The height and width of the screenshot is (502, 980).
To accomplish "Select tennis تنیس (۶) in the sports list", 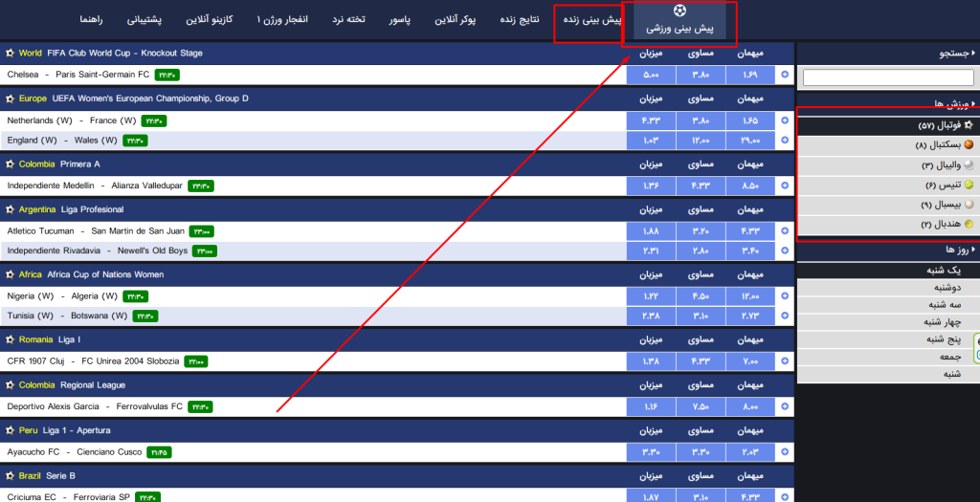I will pyautogui.click(x=888, y=185).
